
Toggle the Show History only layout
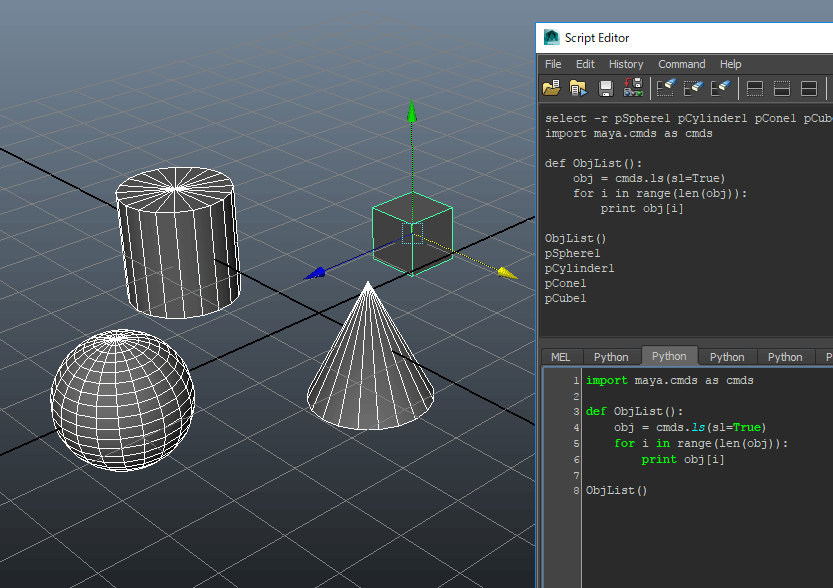[755, 89]
